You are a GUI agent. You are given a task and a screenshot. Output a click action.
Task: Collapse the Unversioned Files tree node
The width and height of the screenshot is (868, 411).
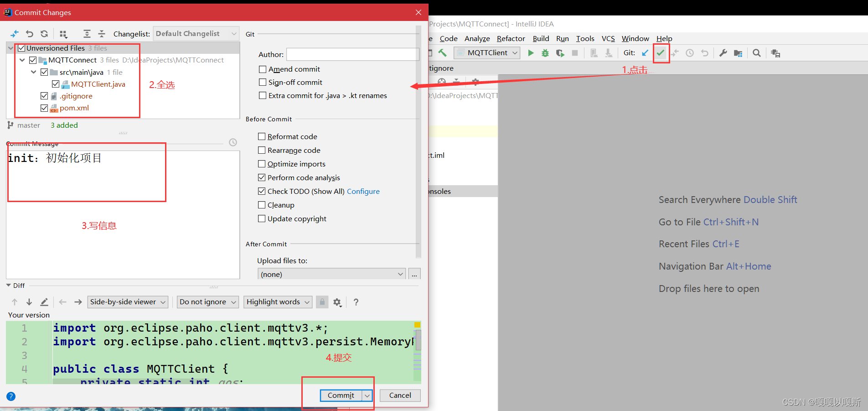(x=10, y=48)
